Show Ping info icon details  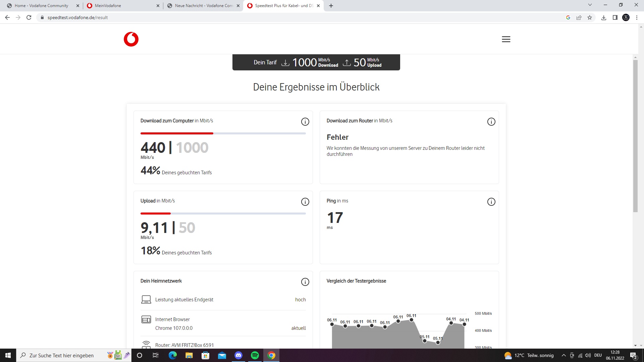(491, 202)
